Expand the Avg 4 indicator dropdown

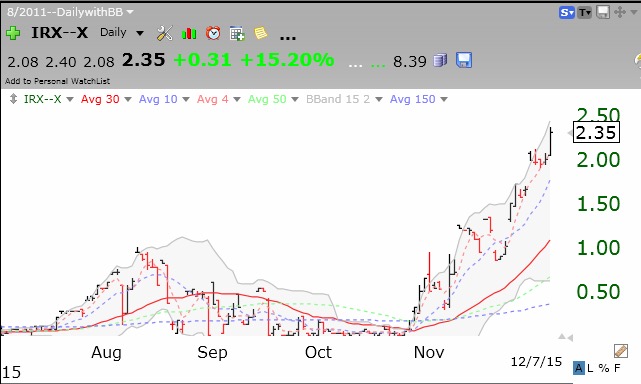point(237,99)
